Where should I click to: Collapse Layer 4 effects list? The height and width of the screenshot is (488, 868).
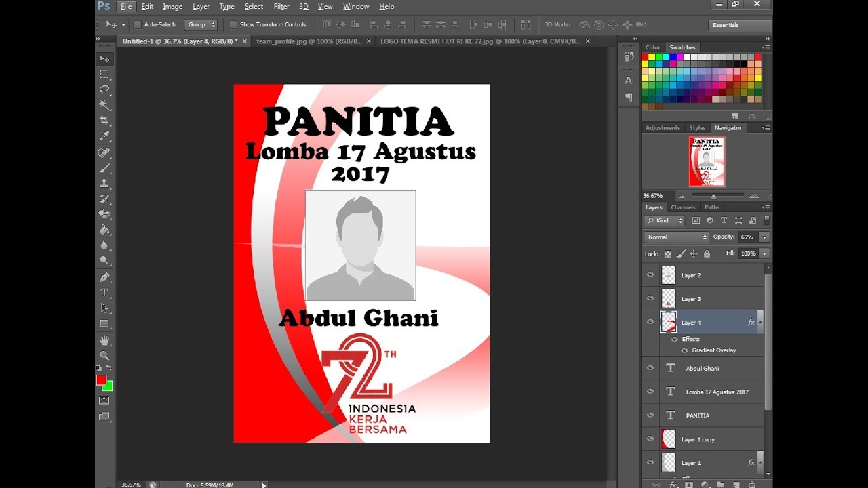(x=760, y=323)
